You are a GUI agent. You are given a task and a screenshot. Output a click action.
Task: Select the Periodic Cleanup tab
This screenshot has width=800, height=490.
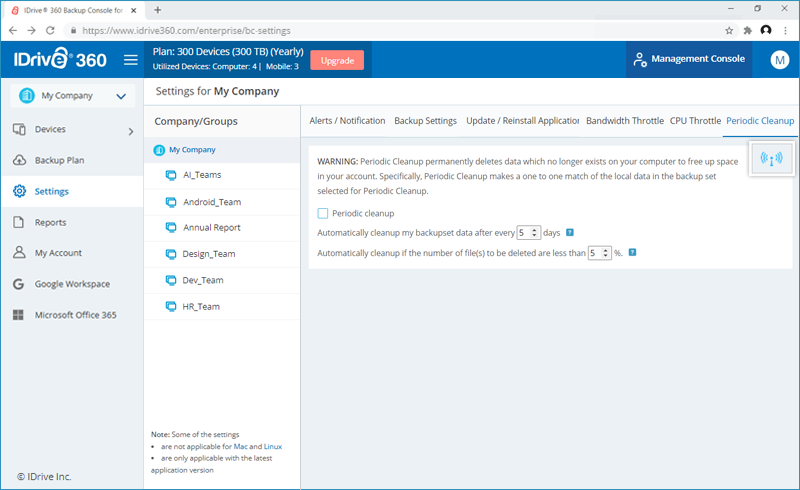[x=760, y=120]
